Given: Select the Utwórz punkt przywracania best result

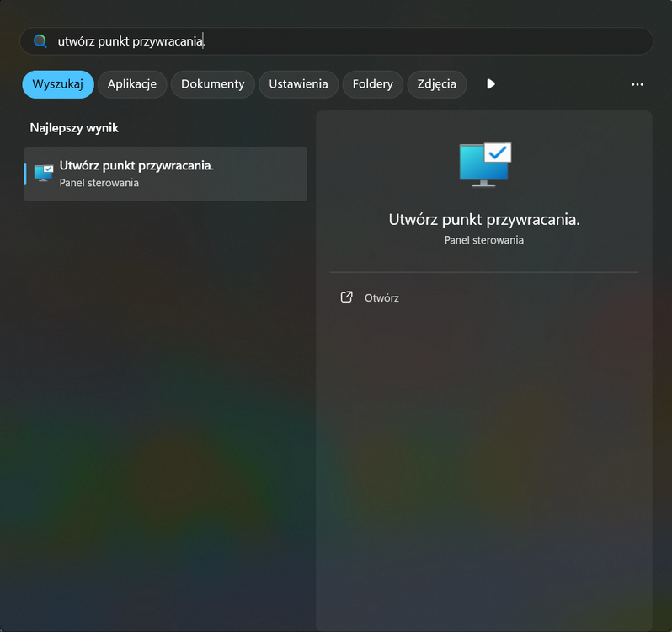Looking at the screenshot, I should tap(165, 174).
